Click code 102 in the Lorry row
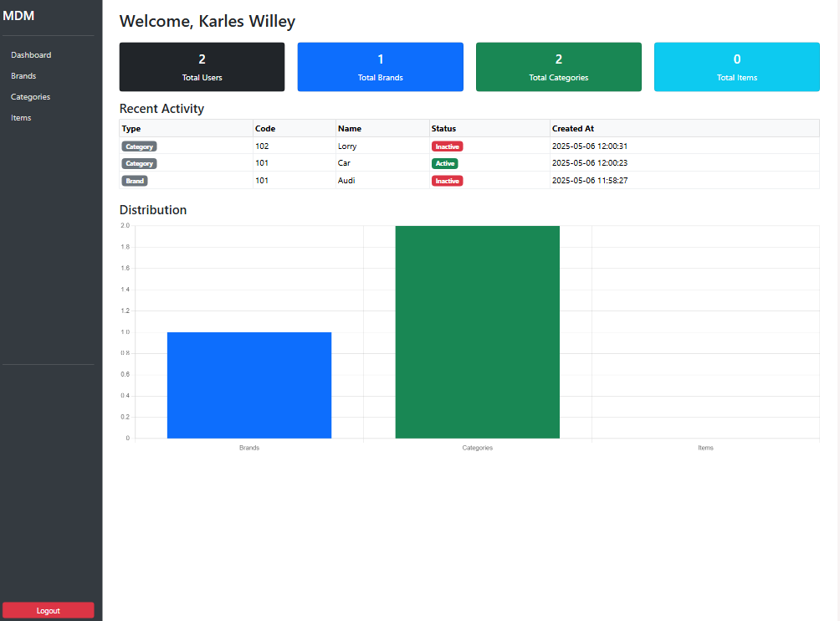This screenshot has width=840, height=621. tap(262, 146)
